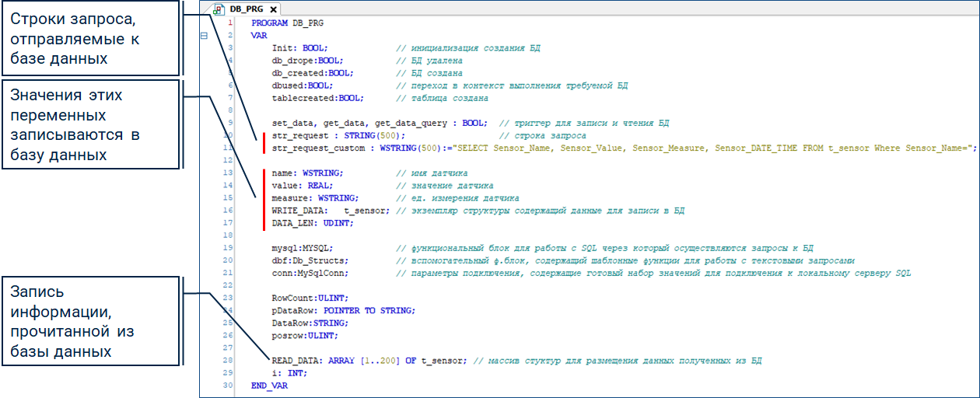Click the 'Значения этих переменных' callout box
Viewport: 980px width, 398px height.
point(89,124)
